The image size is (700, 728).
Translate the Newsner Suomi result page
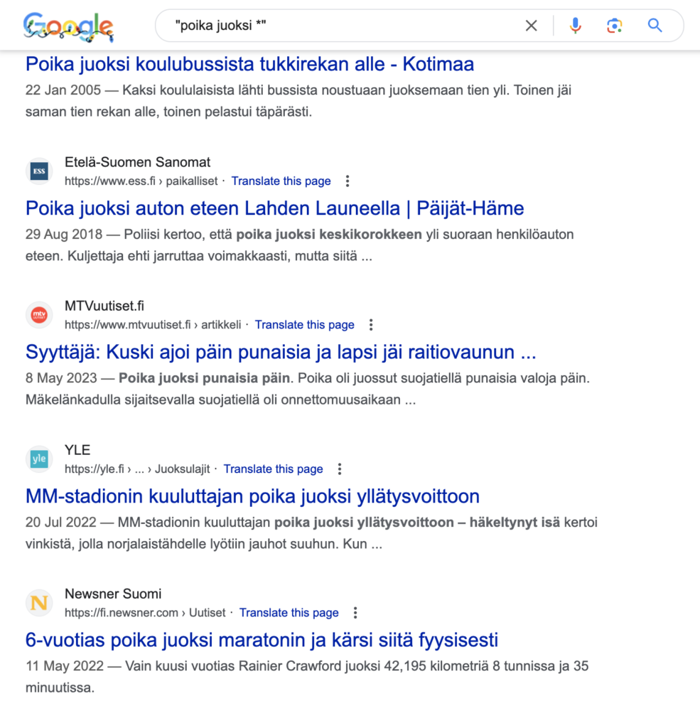(289, 613)
